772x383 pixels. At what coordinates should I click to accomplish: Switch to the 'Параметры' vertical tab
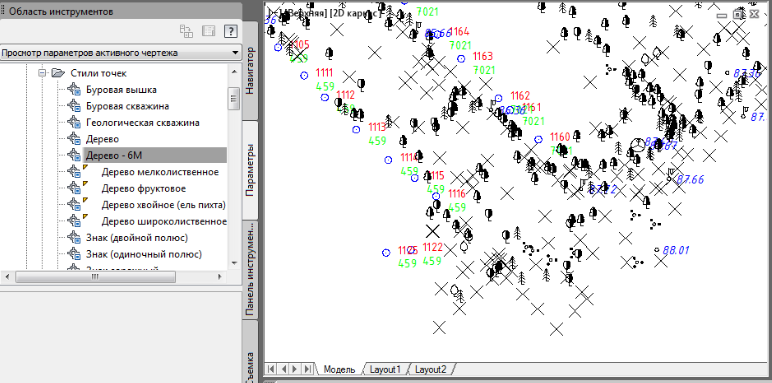pyautogui.click(x=250, y=170)
